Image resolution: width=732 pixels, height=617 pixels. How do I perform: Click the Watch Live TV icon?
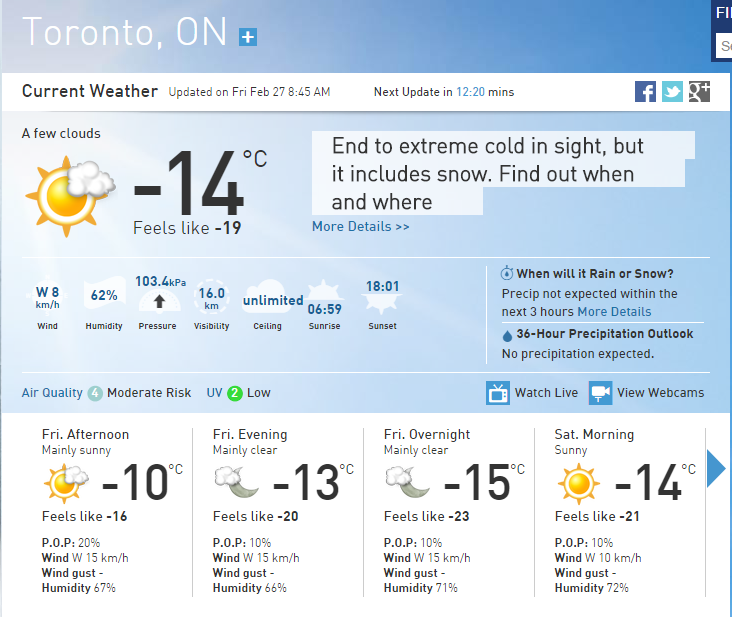pos(498,393)
